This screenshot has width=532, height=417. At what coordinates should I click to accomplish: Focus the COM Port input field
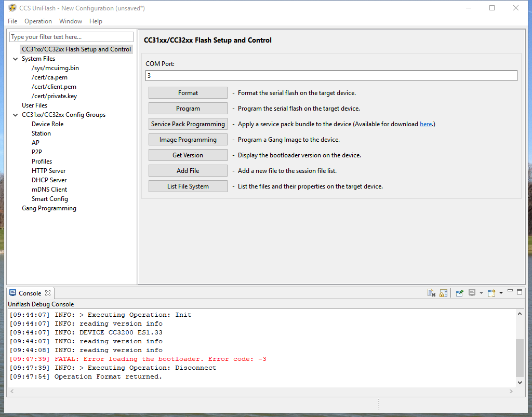click(331, 76)
